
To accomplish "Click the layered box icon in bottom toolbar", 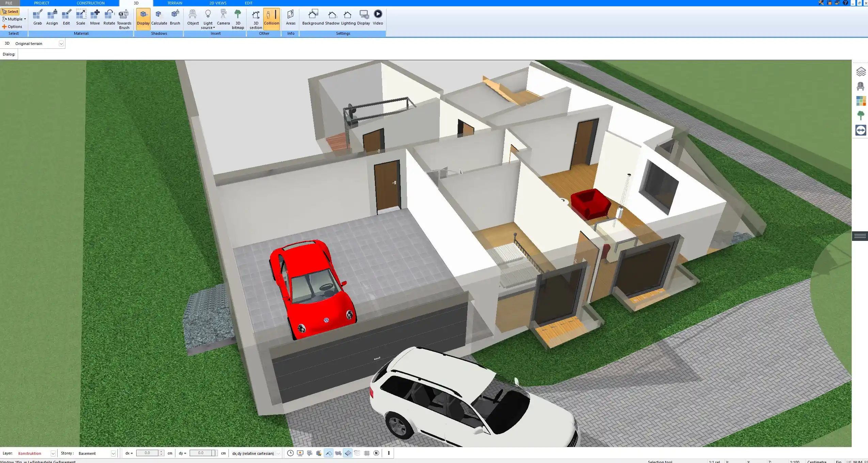I will 319,453.
